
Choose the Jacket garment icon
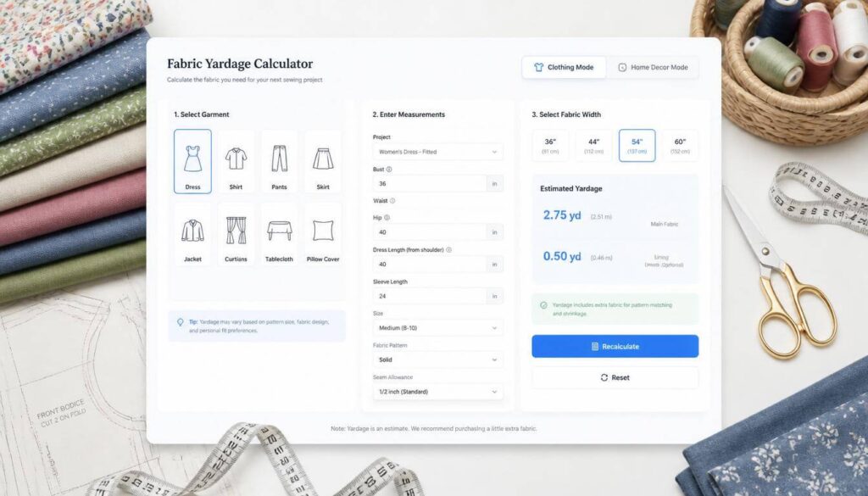tap(192, 234)
